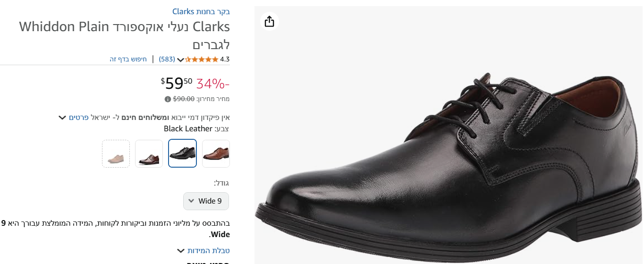Click the פרטים shipping details link
This screenshot has height=264, width=644.
[79, 117]
